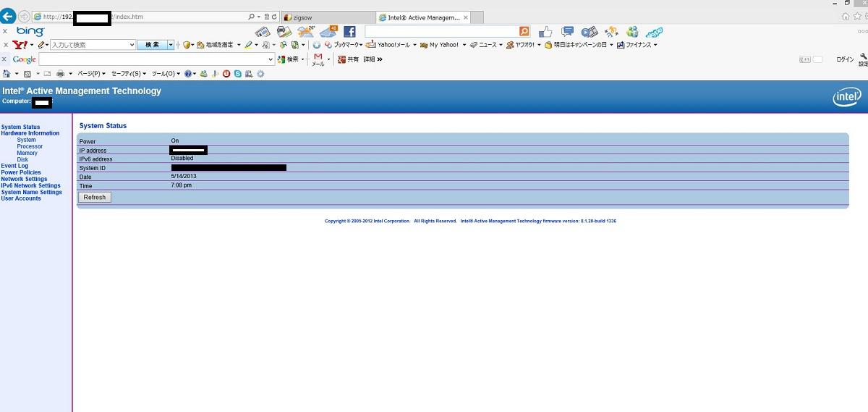Expand the Google toolbar search box dropdown
The height and width of the screenshot is (412, 868).
tap(271, 59)
